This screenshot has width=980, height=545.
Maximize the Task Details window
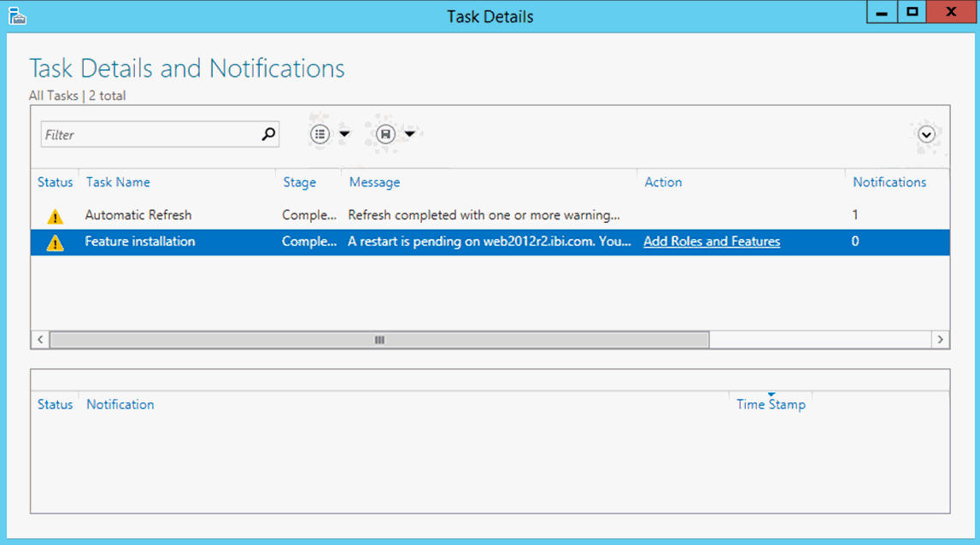[x=912, y=13]
